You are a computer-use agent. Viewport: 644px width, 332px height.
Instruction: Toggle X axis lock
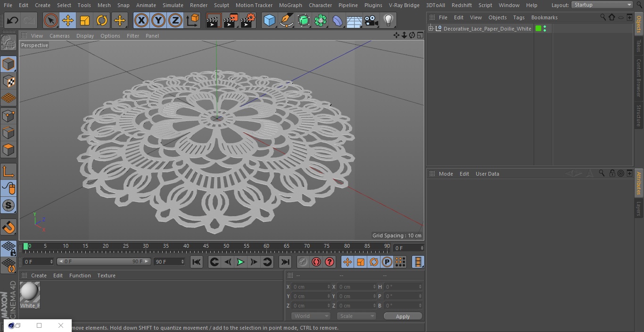click(141, 20)
